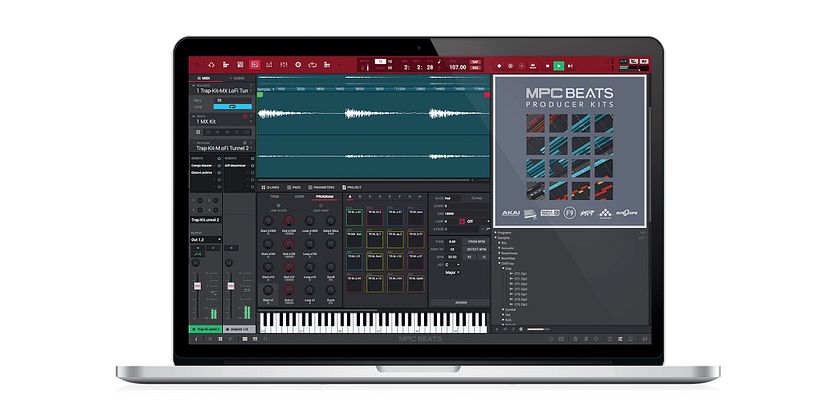Open the 1 MX Kit track dropdown

[250, 121]
